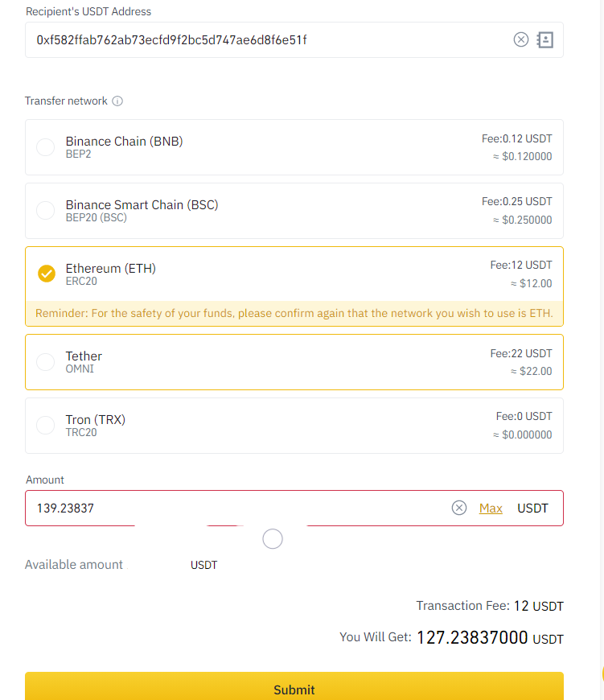Clear the amount field with X icon
The width and height of the screenshot is (604, 700).
click(x=459, y=508)
